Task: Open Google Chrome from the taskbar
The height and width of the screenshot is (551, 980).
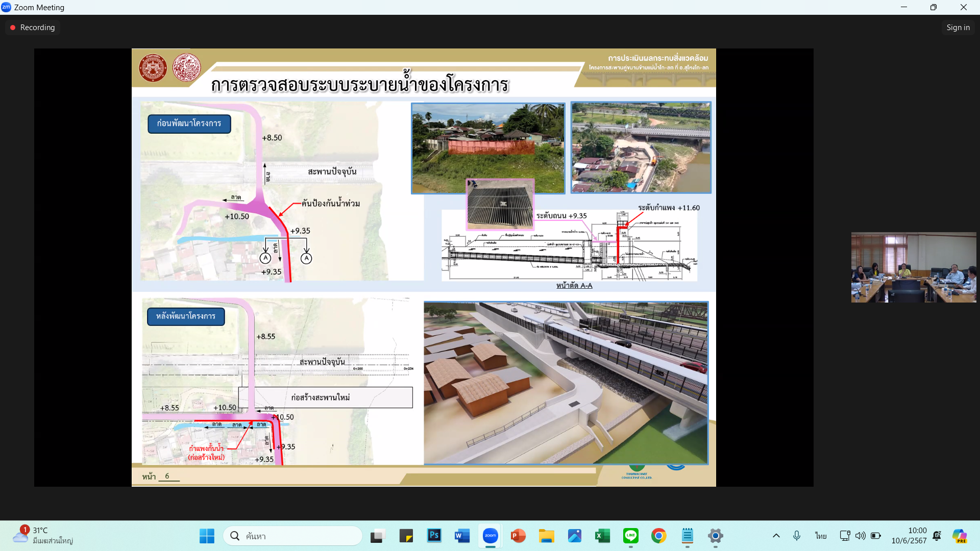Action: [658, 536]
